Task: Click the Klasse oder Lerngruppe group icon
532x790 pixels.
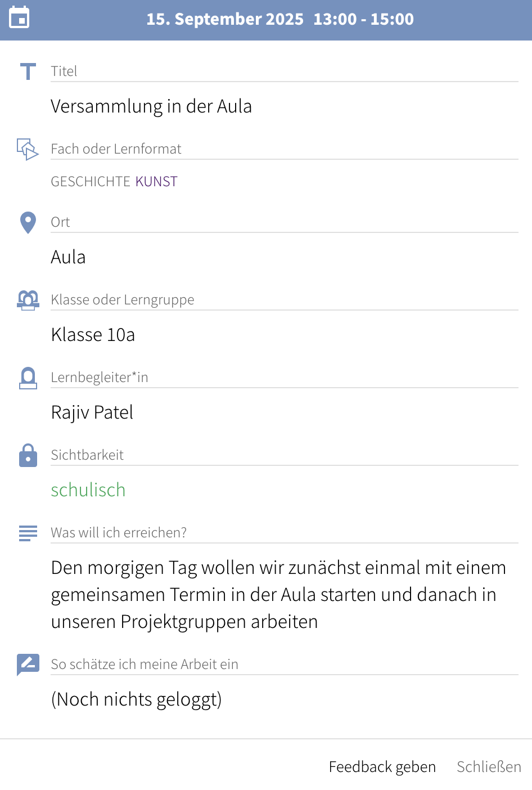Action: [28, 300]
